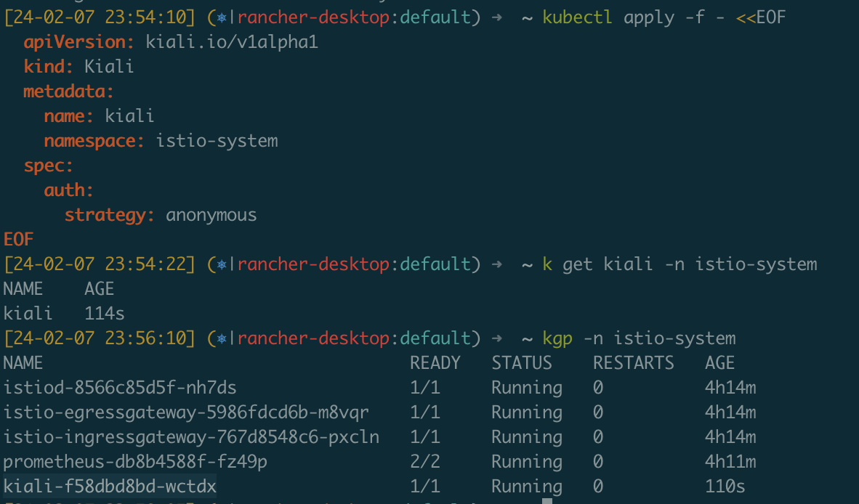Click the Kubernetes wheel icon in the 23:54:22 prompt
Viewport: 859px width, 504px height.
[222, 265]
